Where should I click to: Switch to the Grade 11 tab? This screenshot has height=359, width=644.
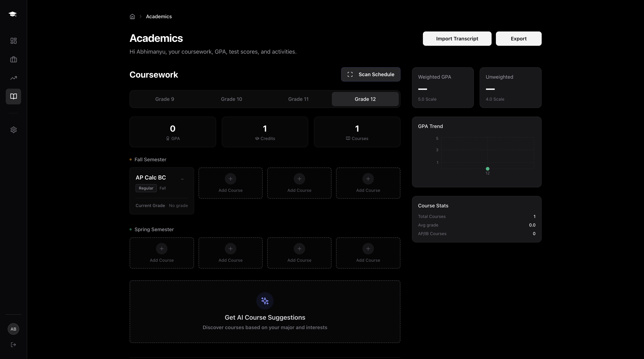298,99
